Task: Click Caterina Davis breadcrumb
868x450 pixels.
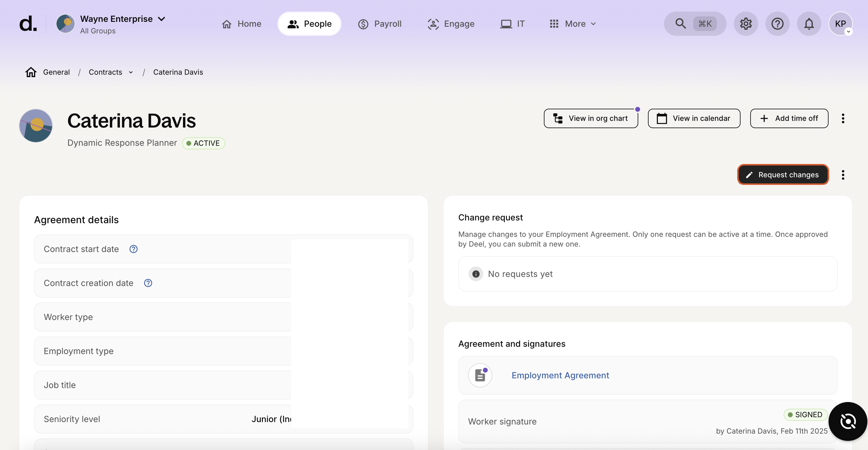Action: tap(178, 72)
